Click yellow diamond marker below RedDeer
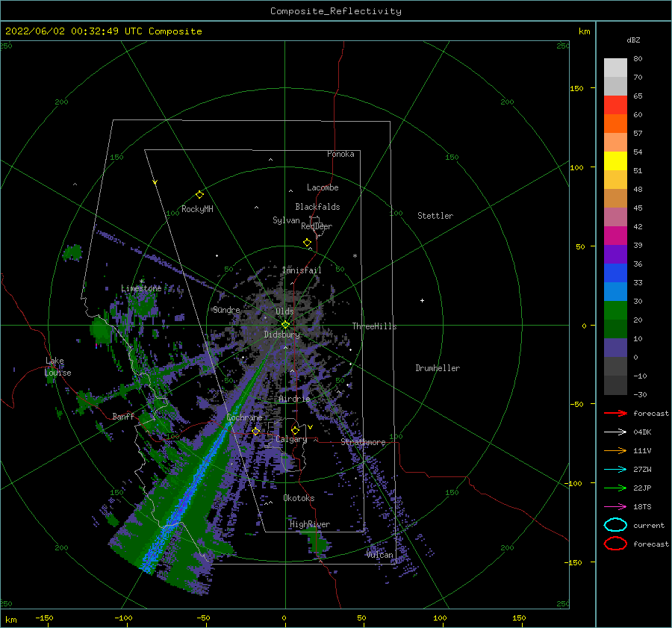Viewport: 672px width, 628px height. tap(307, 243)
